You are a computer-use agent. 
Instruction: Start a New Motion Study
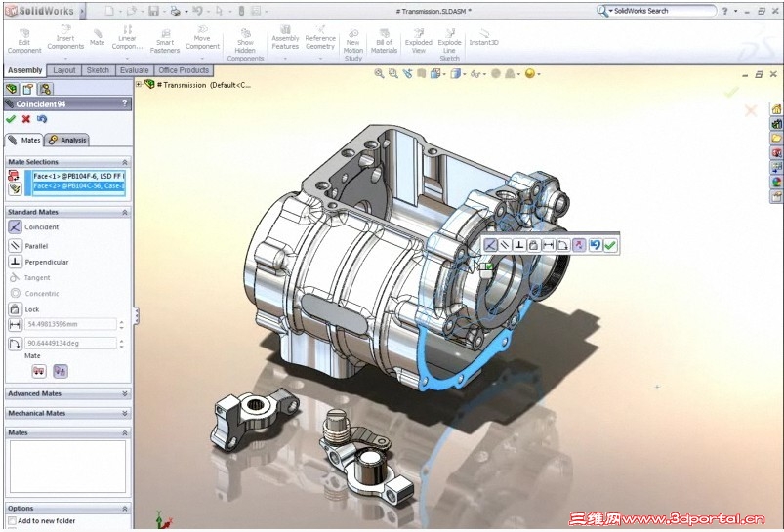tap(353, 46)
